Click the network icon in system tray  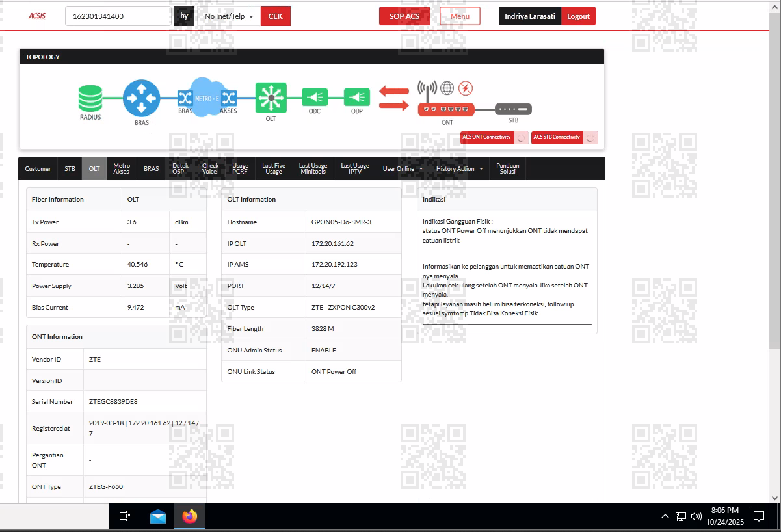coord(680,516)
